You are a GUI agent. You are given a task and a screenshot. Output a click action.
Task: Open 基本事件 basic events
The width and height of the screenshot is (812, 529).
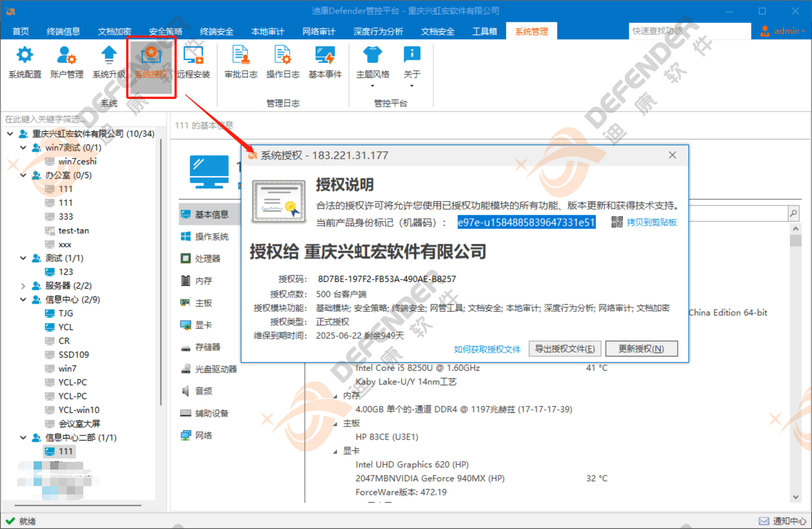pyautogui.click(x=325, y=62)
